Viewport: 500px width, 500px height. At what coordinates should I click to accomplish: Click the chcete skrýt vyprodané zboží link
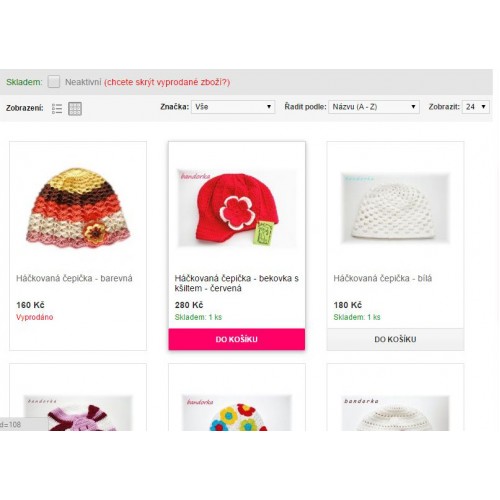167,82
